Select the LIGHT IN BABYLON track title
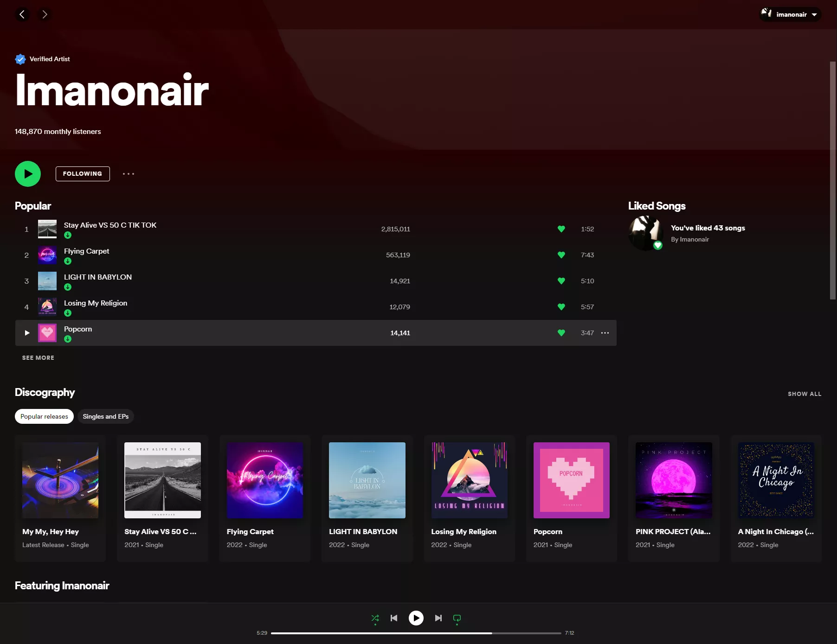 pyautogui.click(x=98, y=277)
